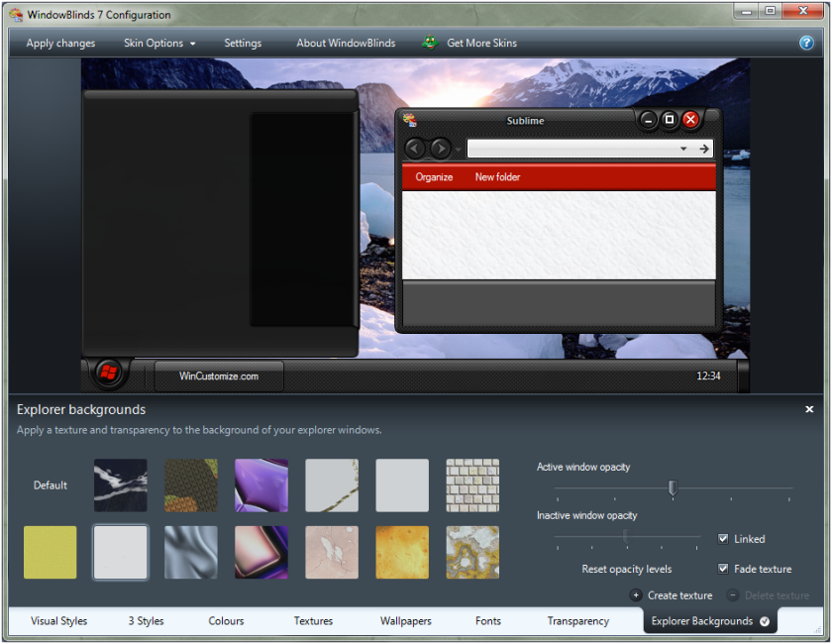Click the back arrow in Sublime preview

pos(415,149)
